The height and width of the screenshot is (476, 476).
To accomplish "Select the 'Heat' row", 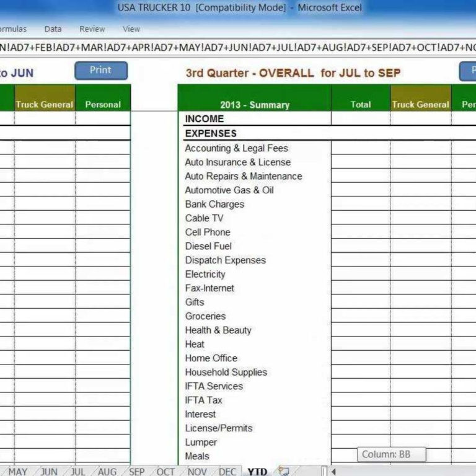I will 195,344.
